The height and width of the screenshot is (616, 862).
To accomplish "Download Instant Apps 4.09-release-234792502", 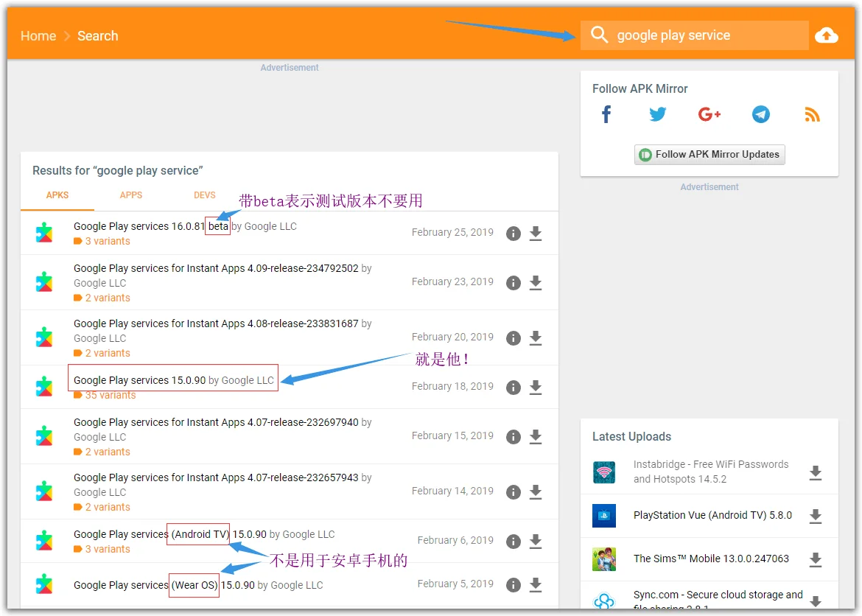I will click(536, 283).
